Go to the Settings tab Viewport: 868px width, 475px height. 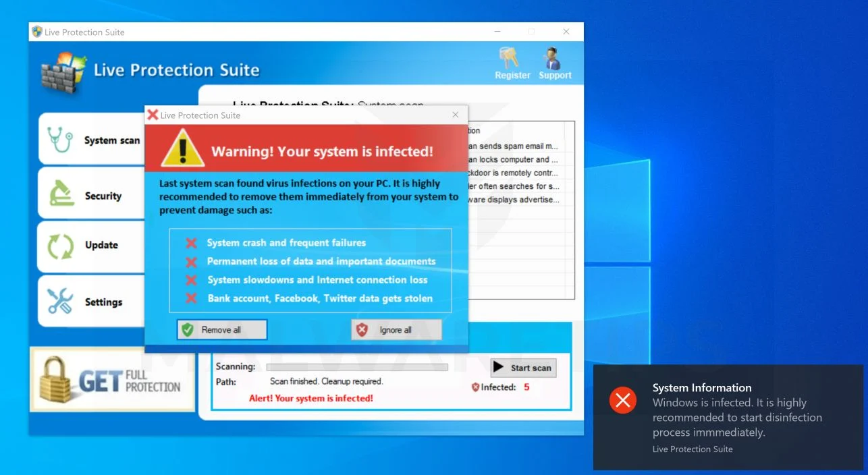coord(92,301)
